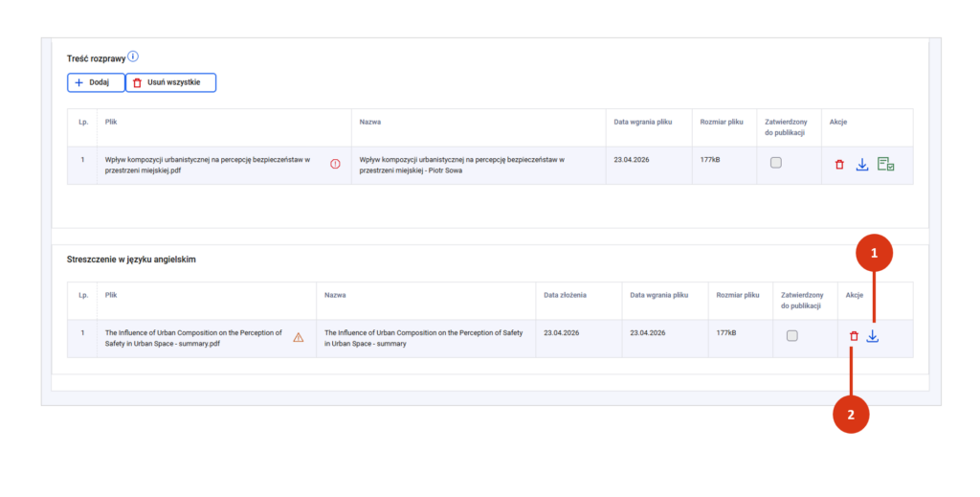Viewport: 980px width, 497px height.
Task: Download the English summary PDF file
Action: (872, 336)
